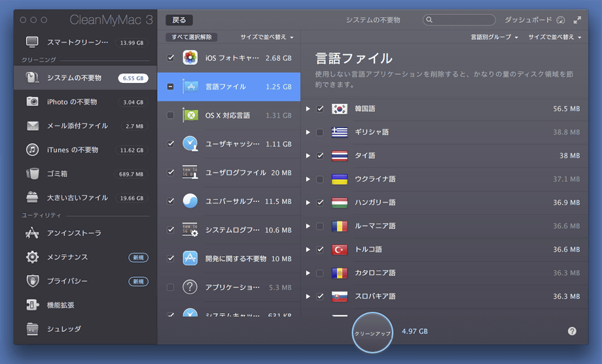Select the highlighted 言語ファイル row
This screenshot has height=364, width=602.
point(229,87)
